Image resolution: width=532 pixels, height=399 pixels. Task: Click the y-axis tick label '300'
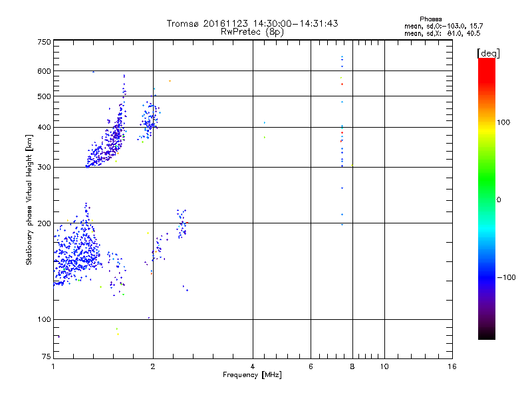(x=44, y=167)
